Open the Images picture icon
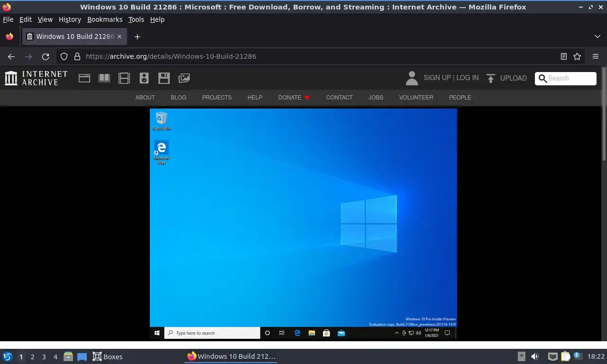The image size is (607, 364). click(184, 78)
